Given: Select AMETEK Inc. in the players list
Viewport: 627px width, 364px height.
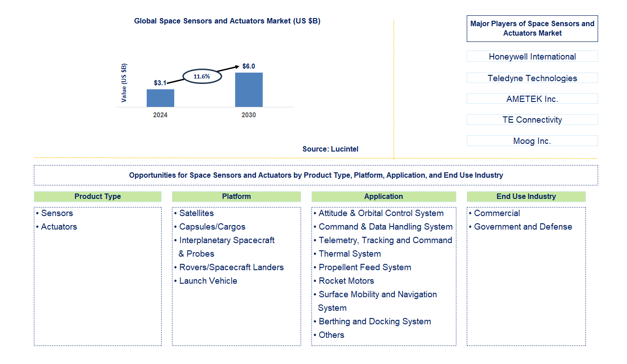Looking at the screenshot, I should (532, 99).
